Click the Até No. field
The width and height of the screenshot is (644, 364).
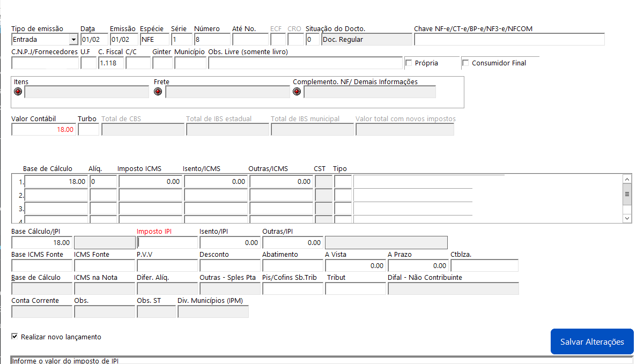[250, 39]
